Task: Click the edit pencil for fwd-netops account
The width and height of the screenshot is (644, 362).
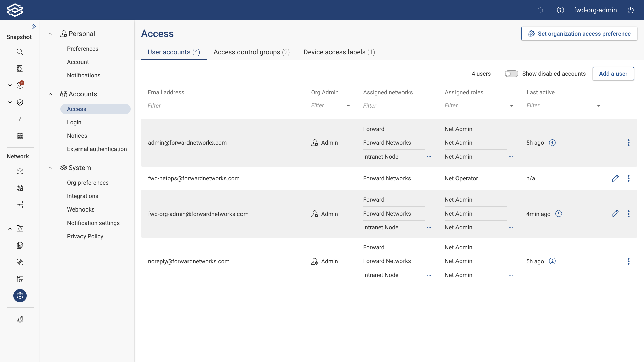Action: point(615,178)
